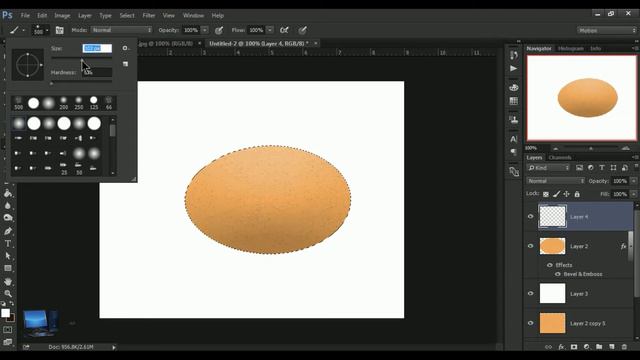
Task: Enable airbrush-style build-up effects
Action: coord(284,30)
